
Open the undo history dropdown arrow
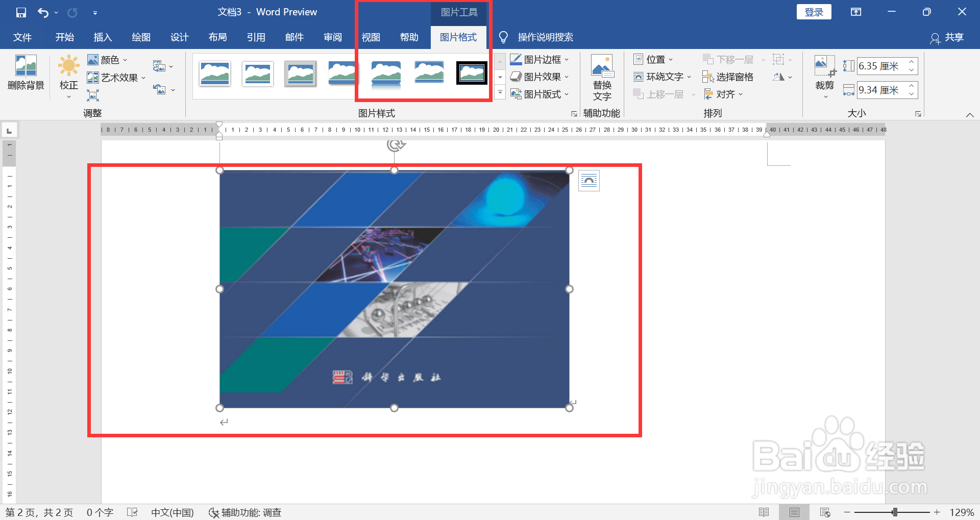pos(56,13)
